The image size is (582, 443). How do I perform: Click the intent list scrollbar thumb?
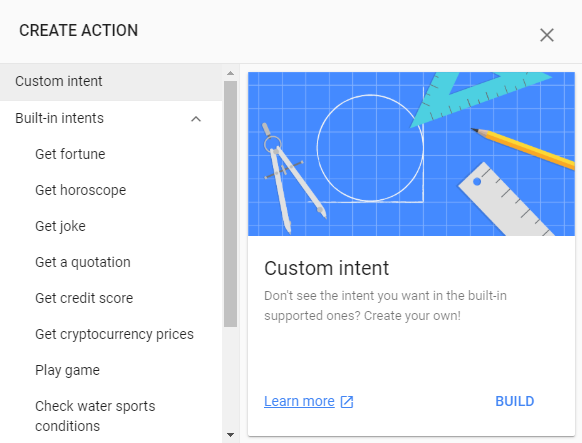[x=230, y=204]
